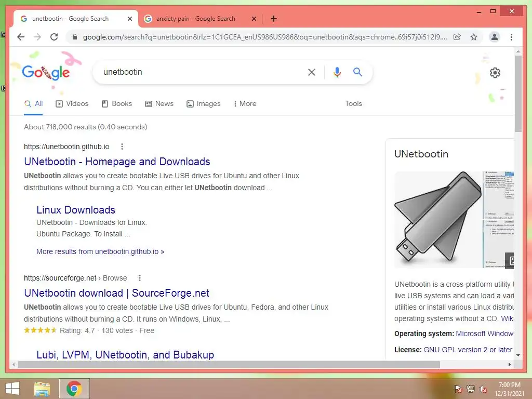Open File Explorer from taskbar
Image resolution: width=532 pixels, height=399 pixels.
point(42,389)
